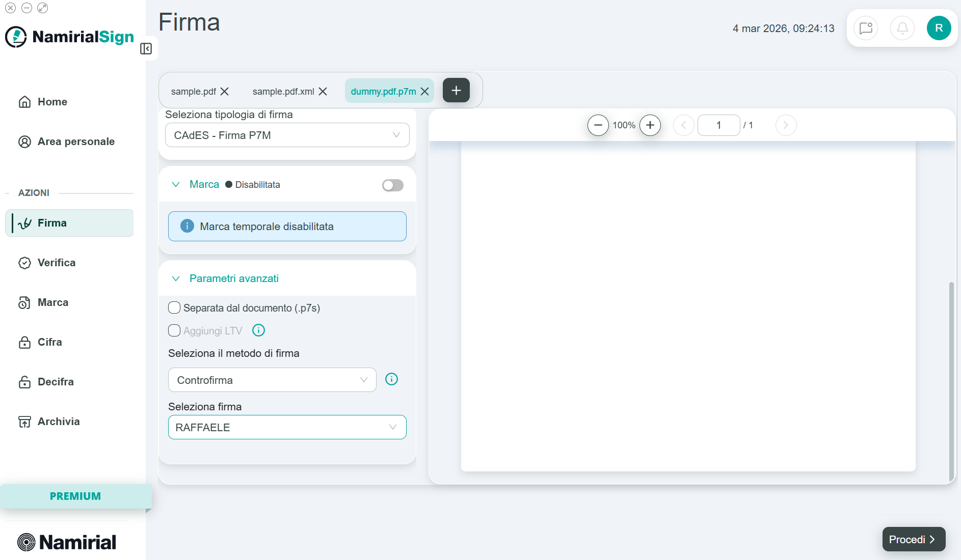Show info about Aggiungi LTV

coord(259,330)
